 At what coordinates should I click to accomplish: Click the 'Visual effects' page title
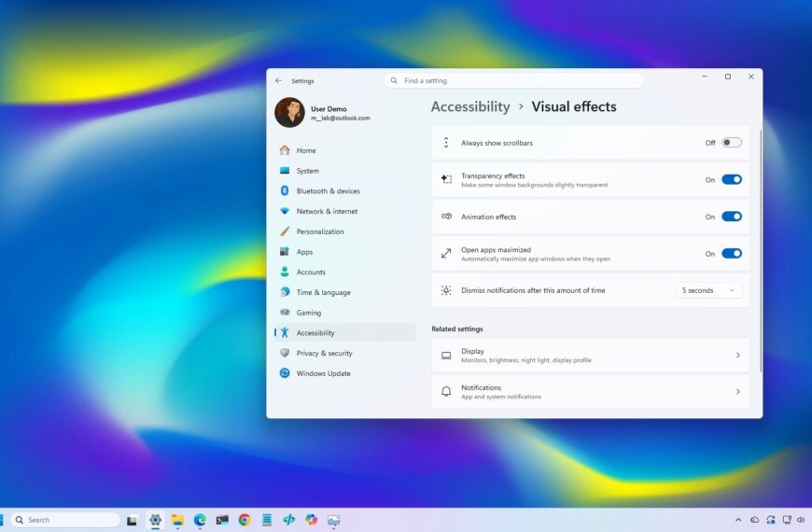574,106
